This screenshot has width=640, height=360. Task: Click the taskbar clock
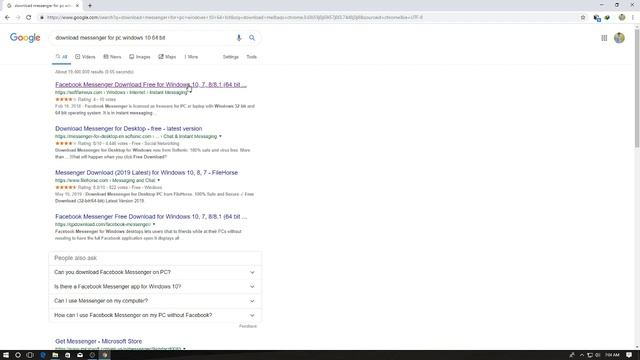[612, 355]
